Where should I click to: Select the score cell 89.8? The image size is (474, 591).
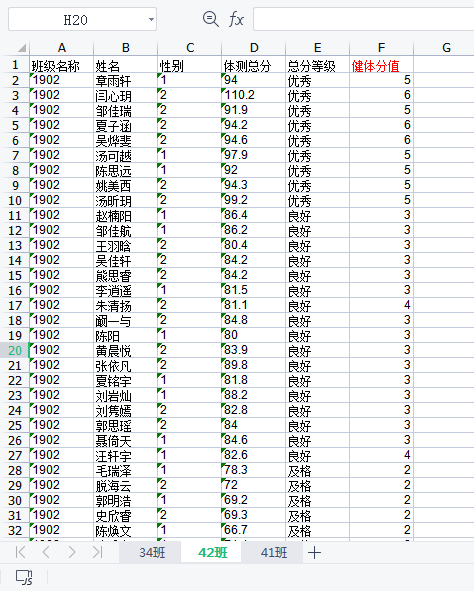pos(254,366)
